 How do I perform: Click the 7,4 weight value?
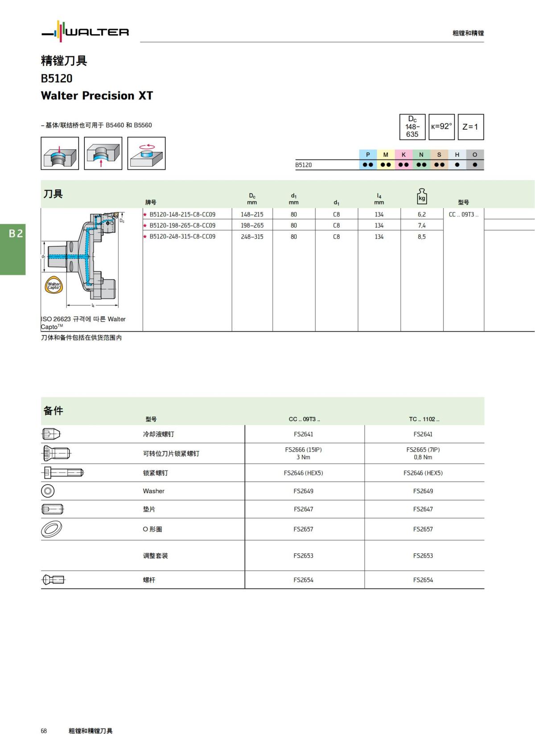click(x=422, y=225)
